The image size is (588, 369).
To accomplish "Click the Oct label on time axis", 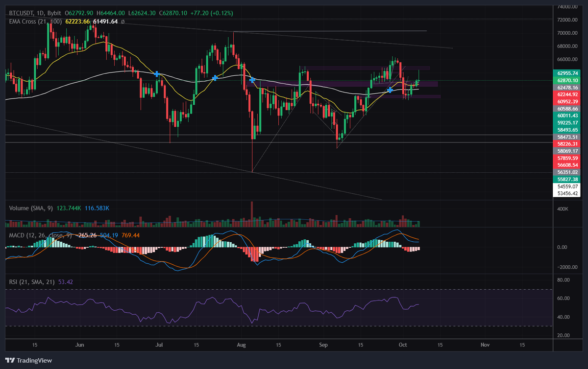I will point(403,345).
